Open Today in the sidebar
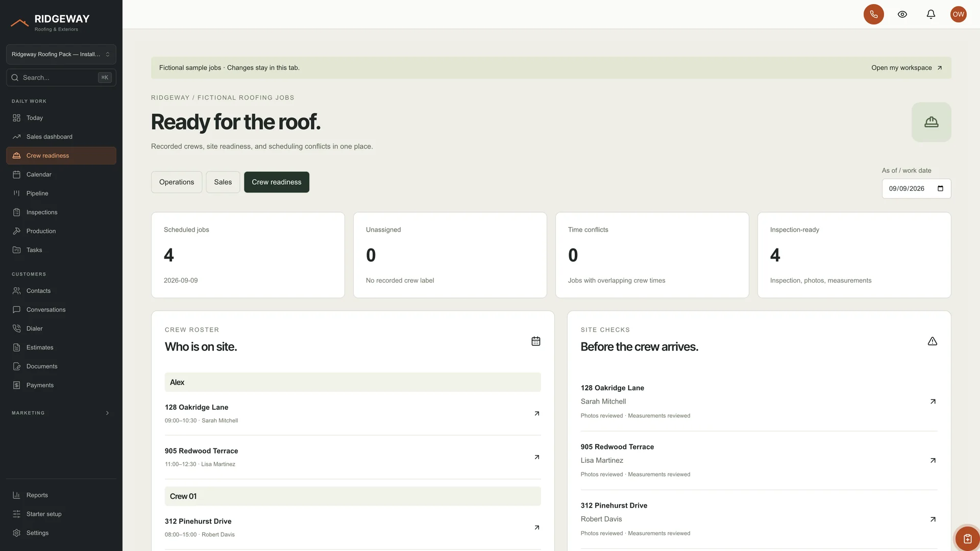980x551 pixels. pos(61,118)
